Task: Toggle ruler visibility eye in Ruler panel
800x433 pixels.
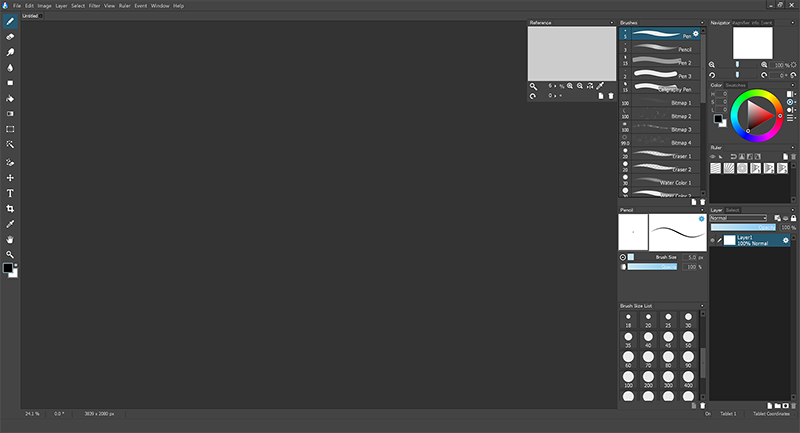Action: coord(713,157)
